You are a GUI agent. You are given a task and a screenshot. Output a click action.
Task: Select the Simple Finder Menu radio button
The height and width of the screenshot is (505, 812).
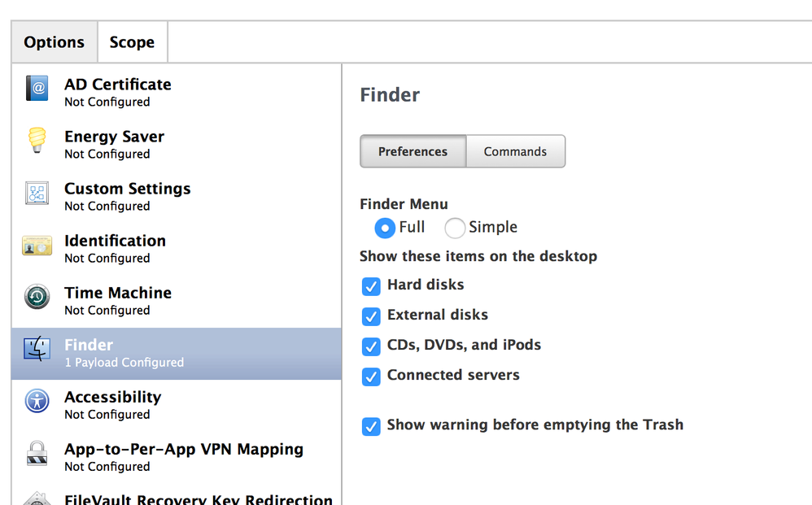point(455,228)
